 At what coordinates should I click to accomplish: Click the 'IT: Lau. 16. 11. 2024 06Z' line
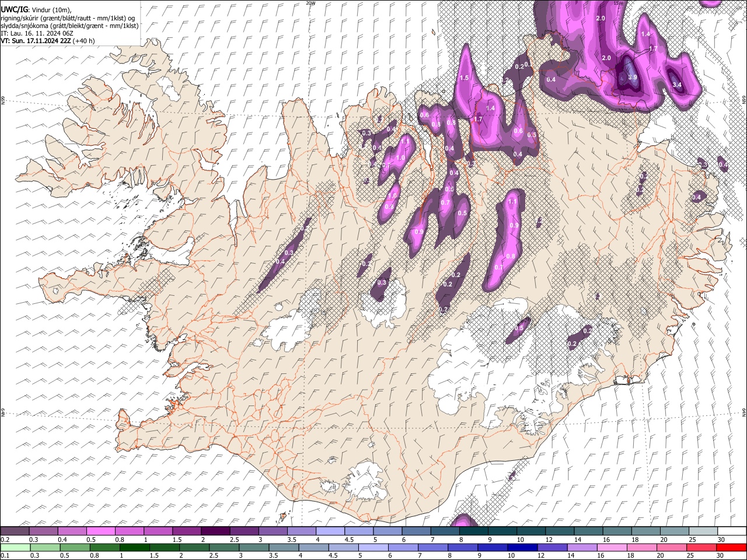click(37, 34)
